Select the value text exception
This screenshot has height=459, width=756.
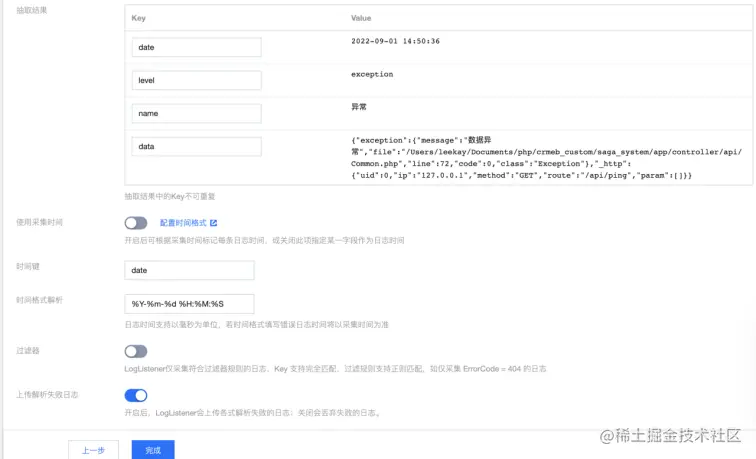tap(372, 74)
